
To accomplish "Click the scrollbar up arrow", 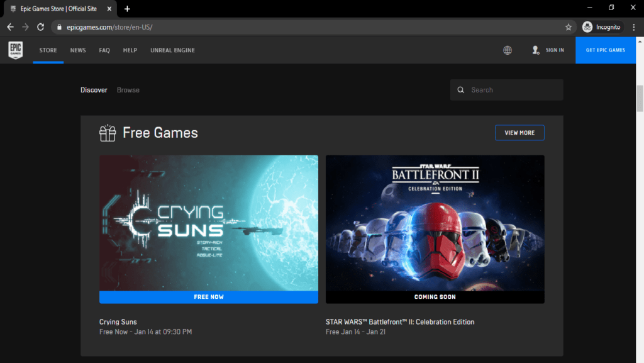I will (x=640, y=42).
